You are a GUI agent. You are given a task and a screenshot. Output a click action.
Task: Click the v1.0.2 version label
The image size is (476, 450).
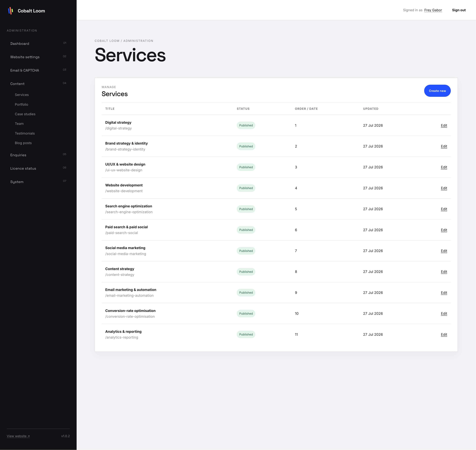click(65, 436)
